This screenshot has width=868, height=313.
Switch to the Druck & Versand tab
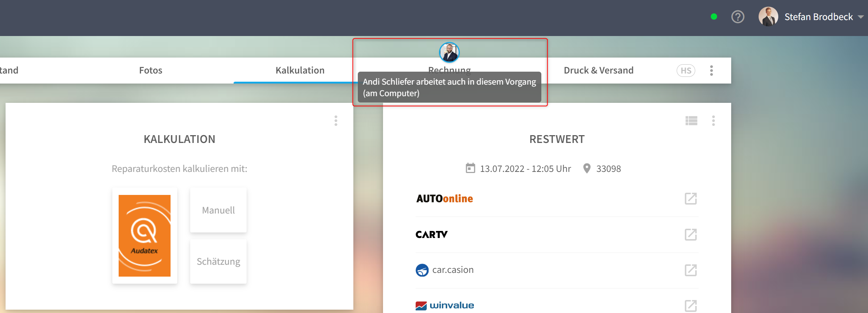coord(598,71)
